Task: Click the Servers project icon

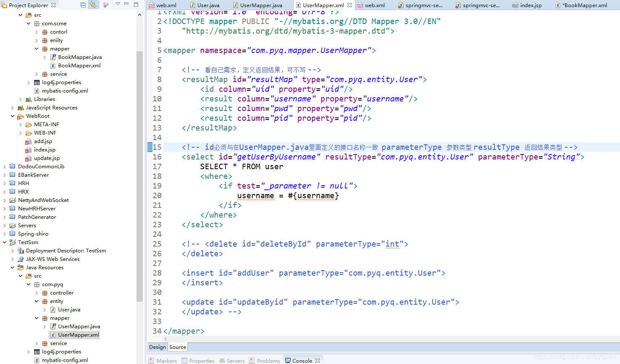Action: [13, 226]
